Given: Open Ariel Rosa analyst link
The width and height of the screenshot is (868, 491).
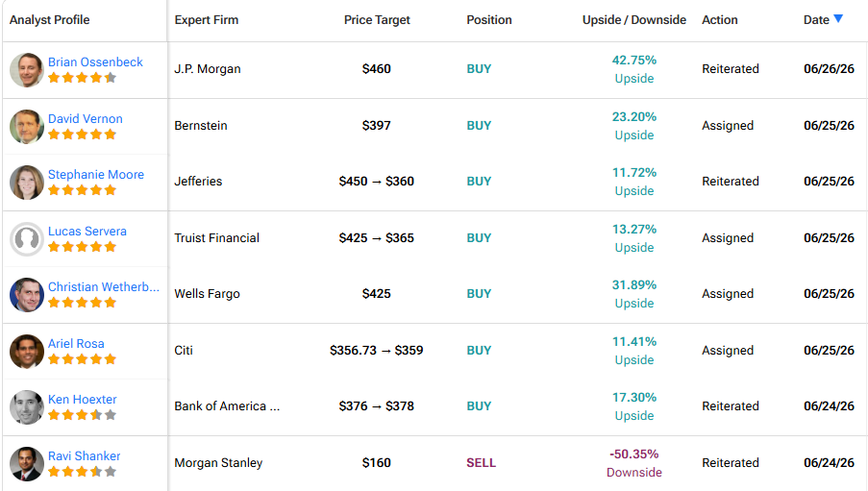Looking at the screenshot, I should click(76, 343).
